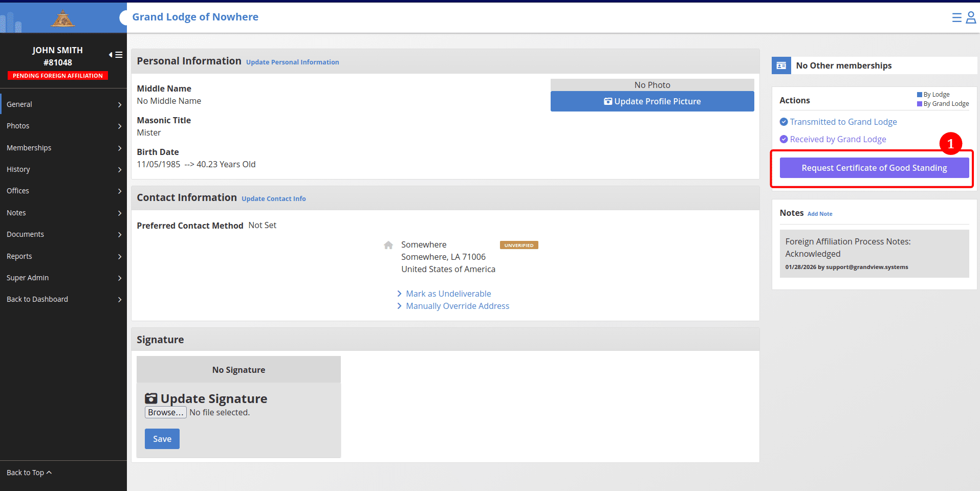Click the By Grand Lodge purple legend square
This screenshot has height=491, width=980.
920,104
